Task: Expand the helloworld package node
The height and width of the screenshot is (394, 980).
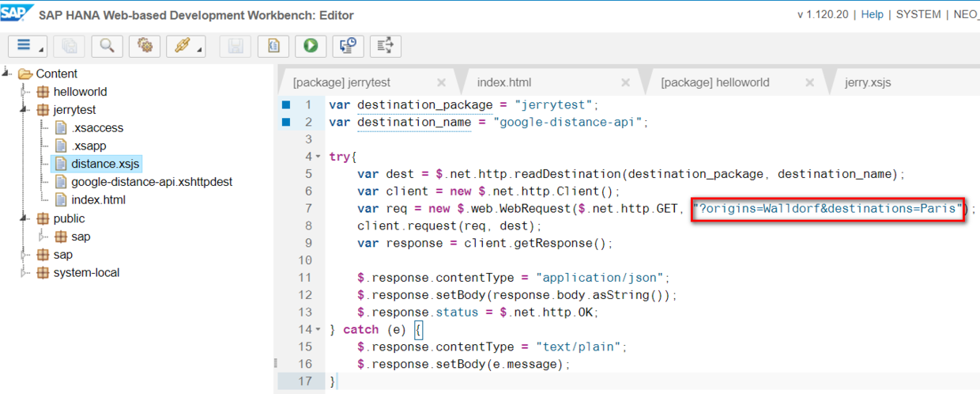Action: (24, 92)
